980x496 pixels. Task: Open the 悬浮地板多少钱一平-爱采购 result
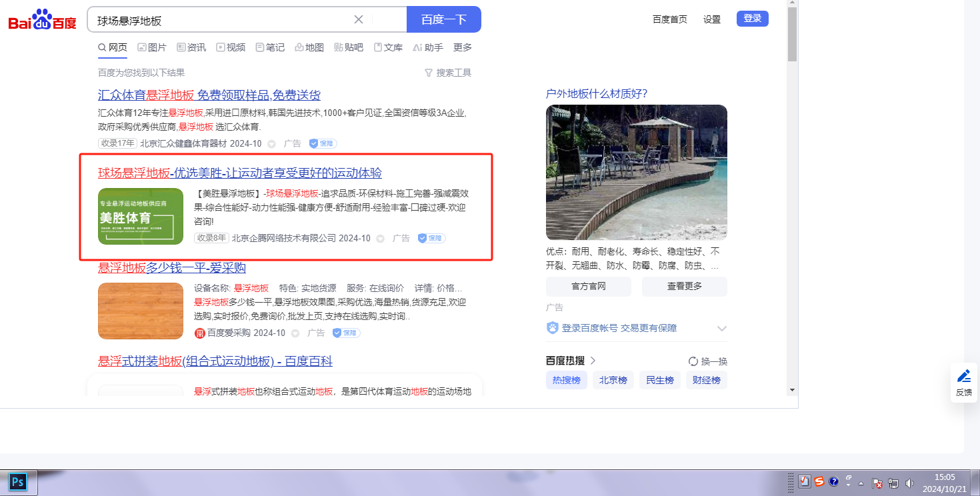point(172,268)
